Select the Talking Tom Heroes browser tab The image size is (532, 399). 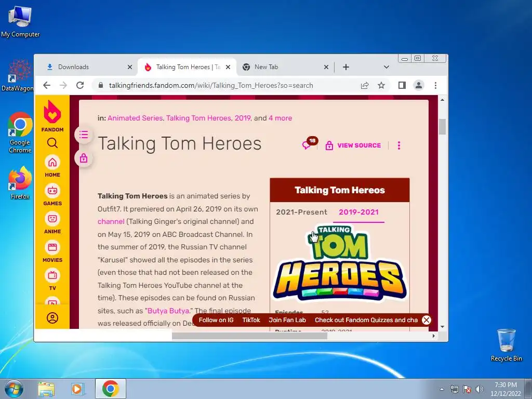coord(188,67)
